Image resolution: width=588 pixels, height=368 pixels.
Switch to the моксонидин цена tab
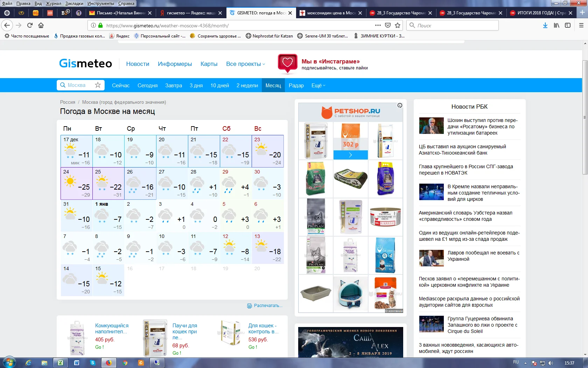tap(331, 13)
